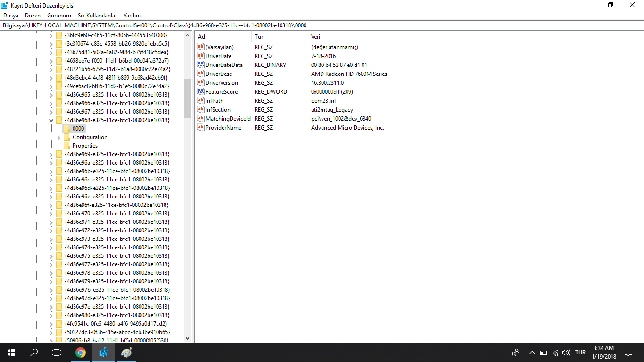Image resolution: width=644 pixels, height=362 pixels.
Task: Select the InfPath value icon
Action: [x=201, y=101]
